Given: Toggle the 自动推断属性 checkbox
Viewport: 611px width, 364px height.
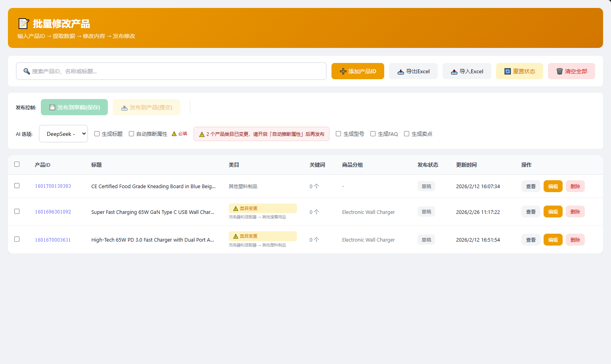Looking at the screenshot, I should pyautogui.click(x=131, y=134).
